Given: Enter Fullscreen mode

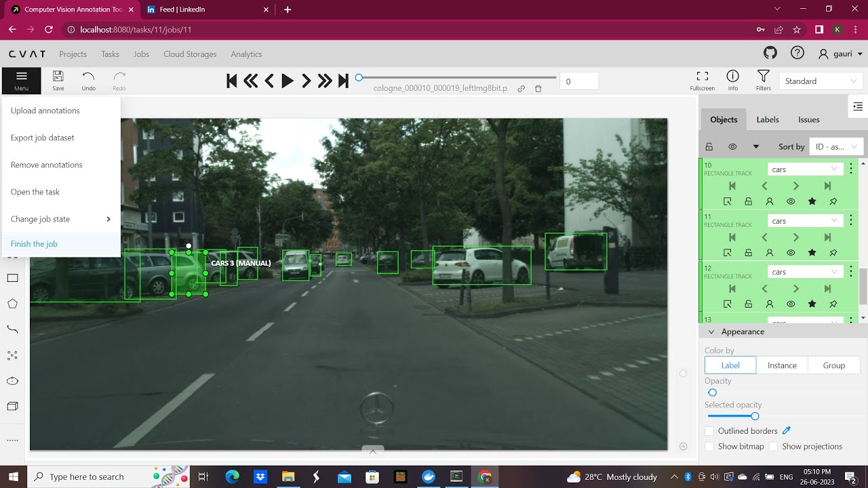Looking at the screenshot, I should [703, 81].
